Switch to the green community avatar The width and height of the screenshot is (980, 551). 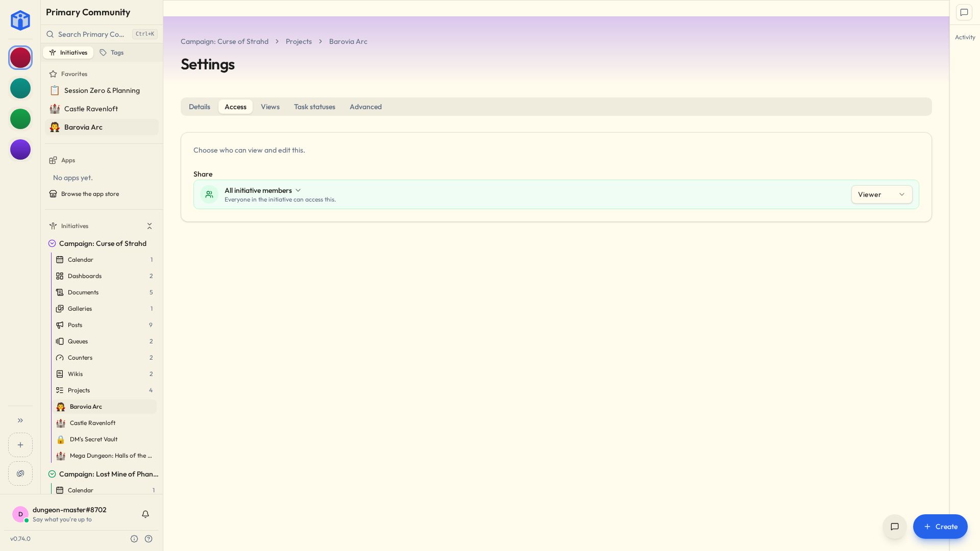(20, 119)
